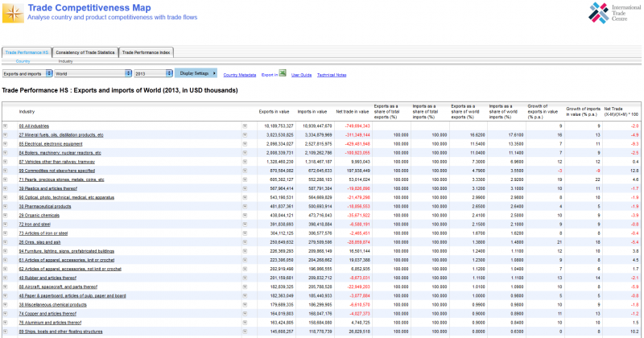The width and height of the screenshot is (644, 338).
Task: Select the Industry sub-tab
Action: pos(65,61)
